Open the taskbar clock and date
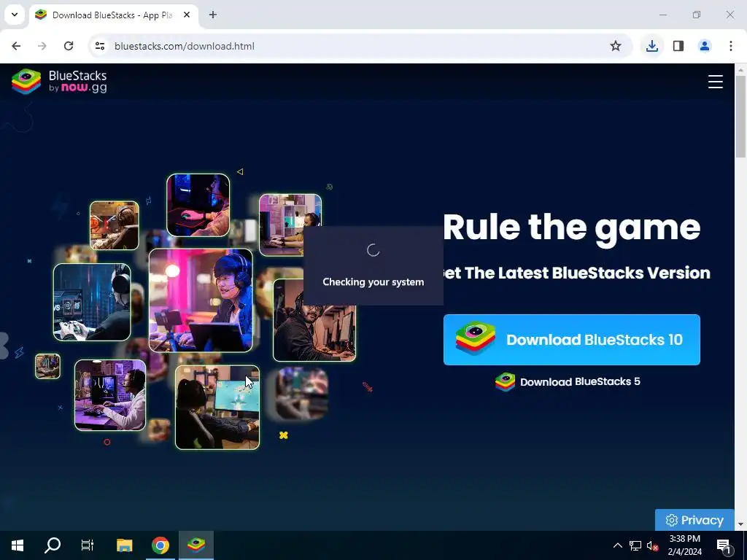This screenshot has width=747, height=560. coord(684,545)
